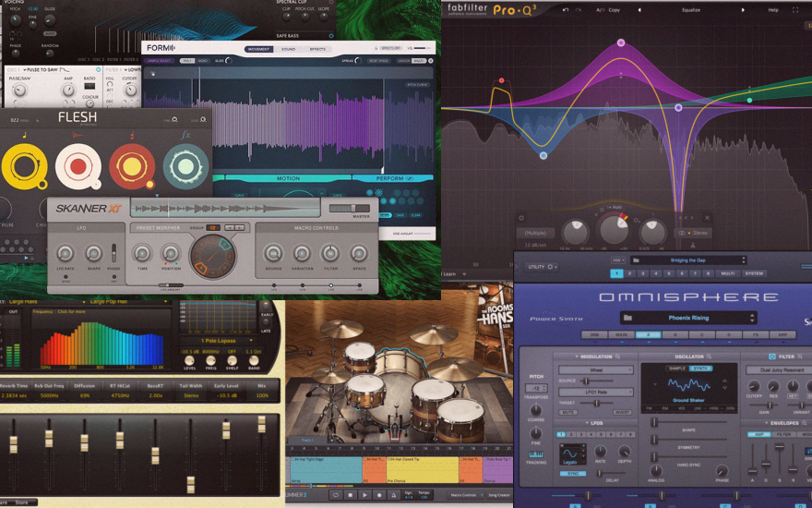Step the Bridging the Gap multi arrows
Screen dimensions: 812x508
[744, 260]
